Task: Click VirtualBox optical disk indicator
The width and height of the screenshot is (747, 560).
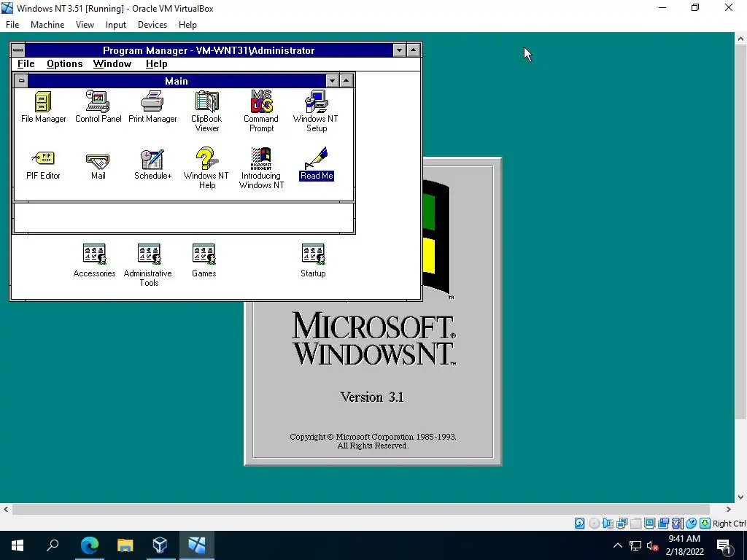Action: coord(594,524)
